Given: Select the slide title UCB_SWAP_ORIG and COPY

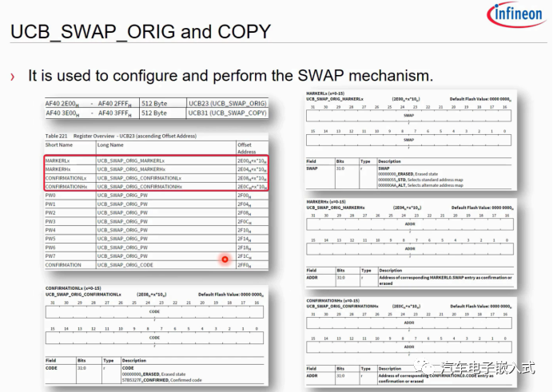Looking at the screenshot, I should (141, 32).
